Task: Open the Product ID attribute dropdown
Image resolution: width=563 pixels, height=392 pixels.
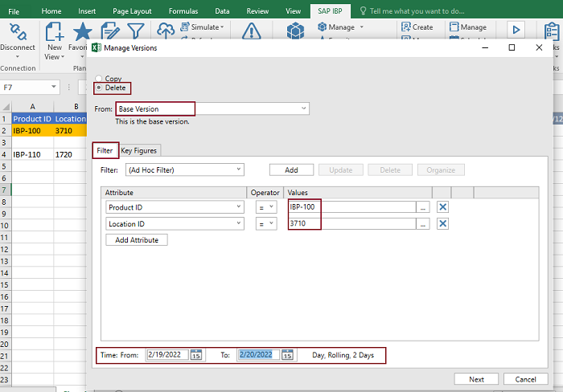Action: pos(238,207)
